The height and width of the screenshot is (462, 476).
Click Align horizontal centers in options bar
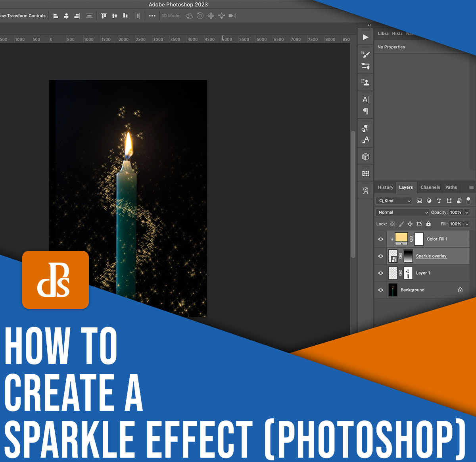coord(66,16)
